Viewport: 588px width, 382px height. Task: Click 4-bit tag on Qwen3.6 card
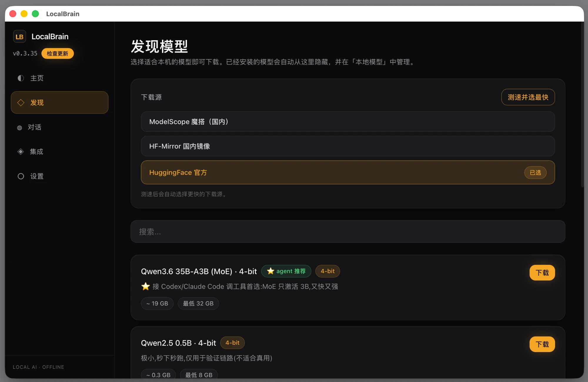pos(328,271)
